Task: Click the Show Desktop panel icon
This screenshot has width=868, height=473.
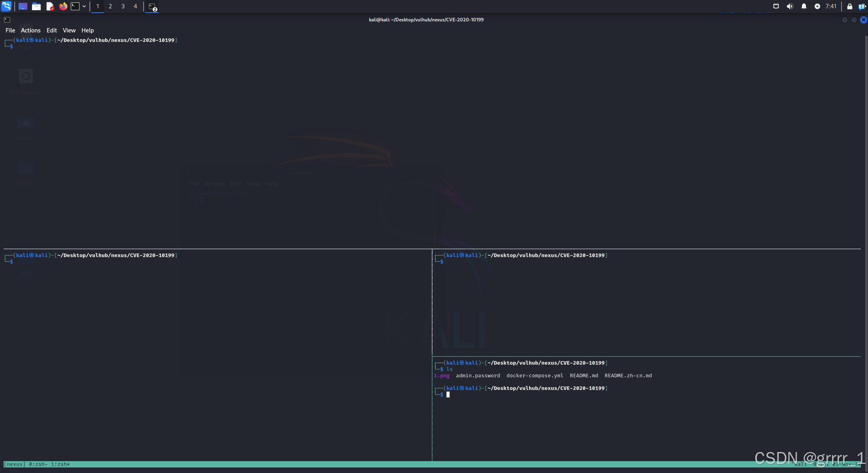Action: tap(23, 6)
